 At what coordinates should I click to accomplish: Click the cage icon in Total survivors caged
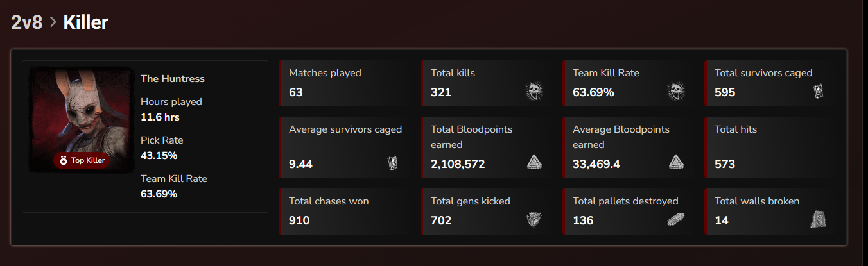817,91
